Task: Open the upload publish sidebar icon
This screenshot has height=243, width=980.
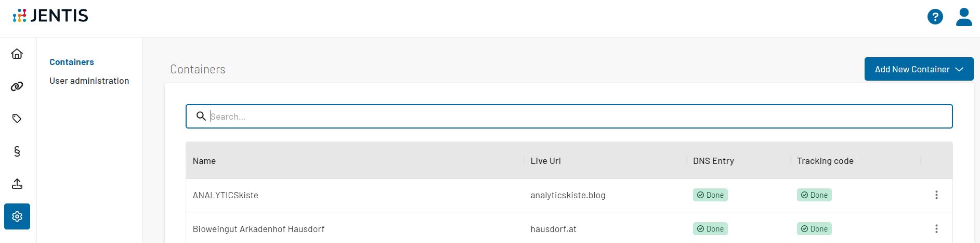Action: point(17,184)
